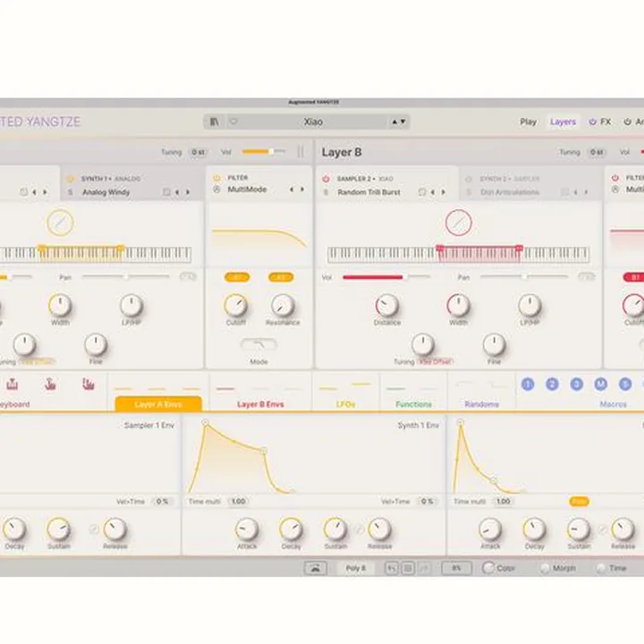Switch to the Play view

[528, 122]
